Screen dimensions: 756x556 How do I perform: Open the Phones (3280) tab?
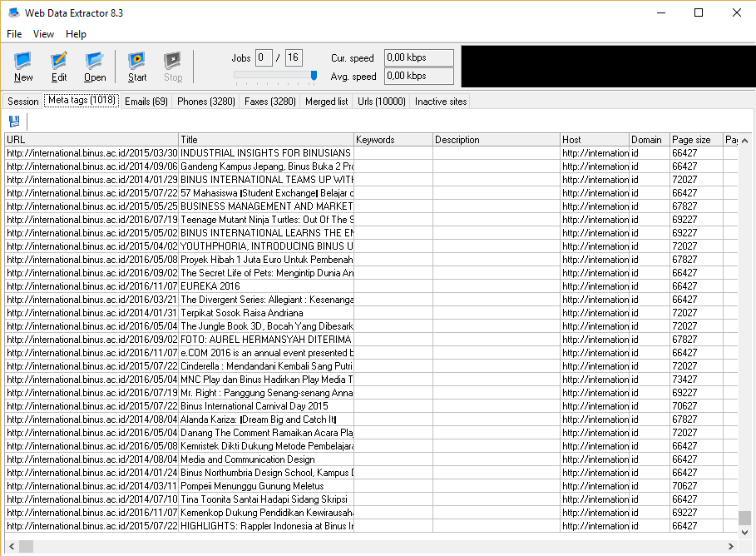click(x=206, y=102)
